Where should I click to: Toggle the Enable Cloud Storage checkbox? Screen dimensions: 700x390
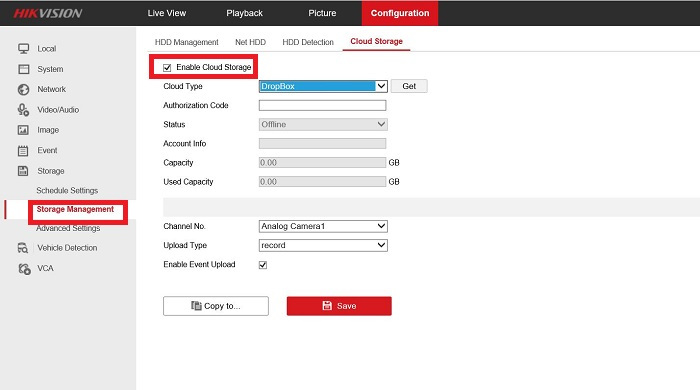click(167, 68)
